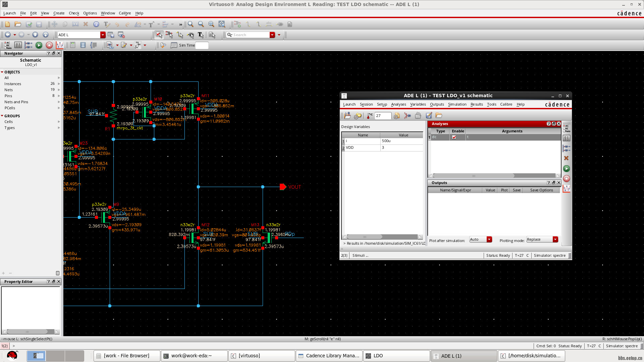
Task: Stop simulation with red stop icon in main toolbar
Action: (x=49, y=45)
